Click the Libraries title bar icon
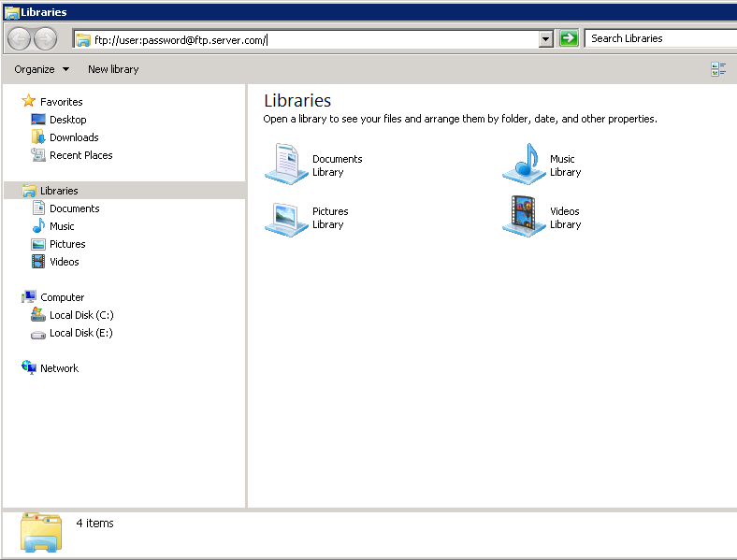Image resolution: width=737 pixels, height=560 pixels. tap(12, 13)
